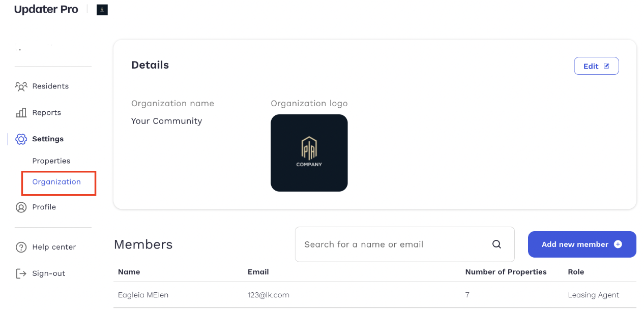
Task: Click the Residents people icon
Action: click(21, 86)
